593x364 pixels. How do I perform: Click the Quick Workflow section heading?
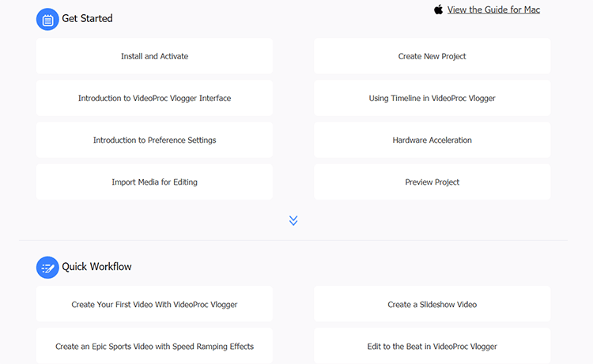point(96,267)
